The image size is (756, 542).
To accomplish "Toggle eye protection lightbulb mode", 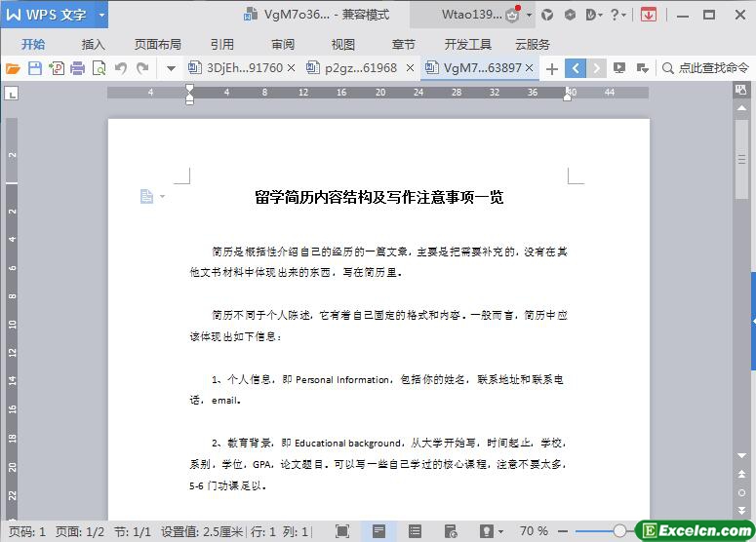I will 487,531.
